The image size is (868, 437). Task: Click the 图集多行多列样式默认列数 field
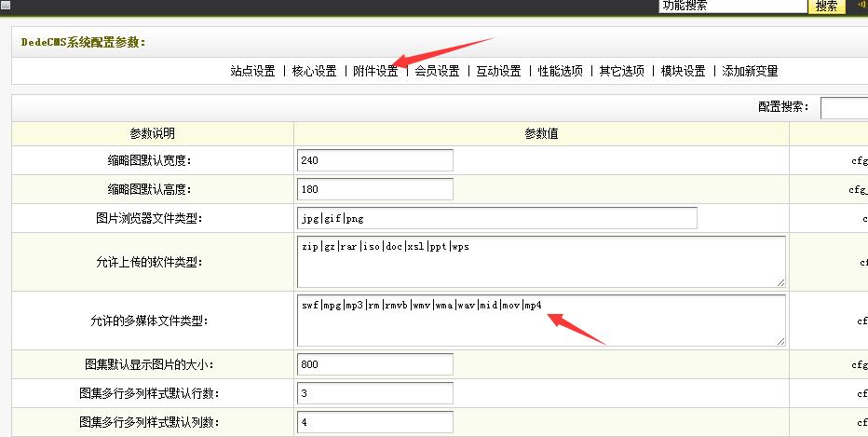coord(374,422)
